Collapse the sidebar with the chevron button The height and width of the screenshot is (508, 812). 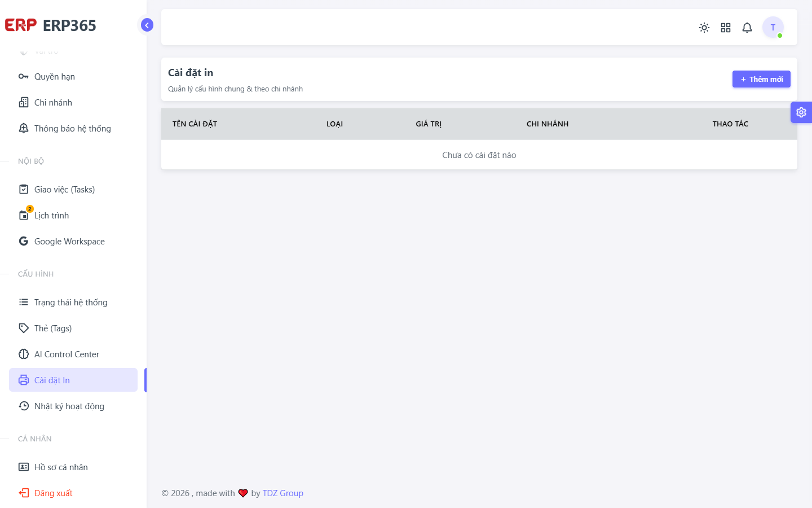147,25
